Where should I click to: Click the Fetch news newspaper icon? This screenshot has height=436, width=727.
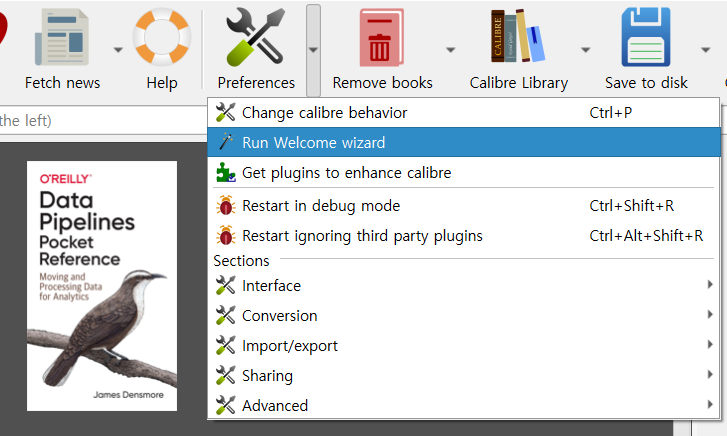pos(62,37)
